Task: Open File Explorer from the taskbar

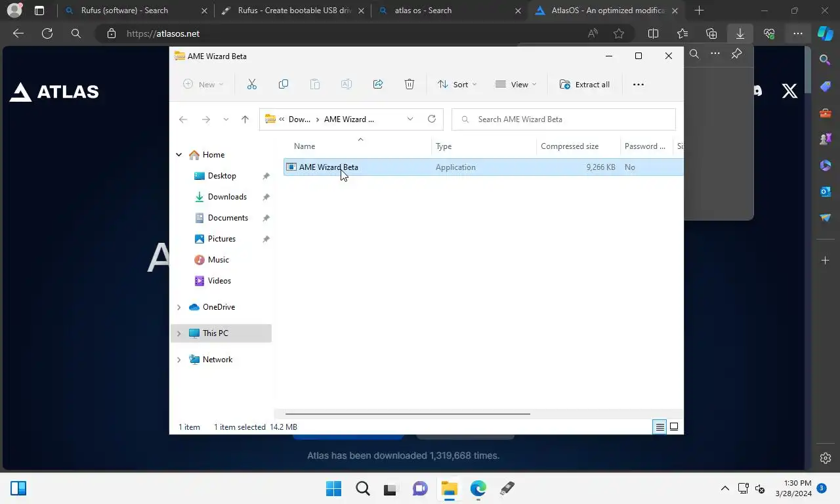Action: [449, 488]
